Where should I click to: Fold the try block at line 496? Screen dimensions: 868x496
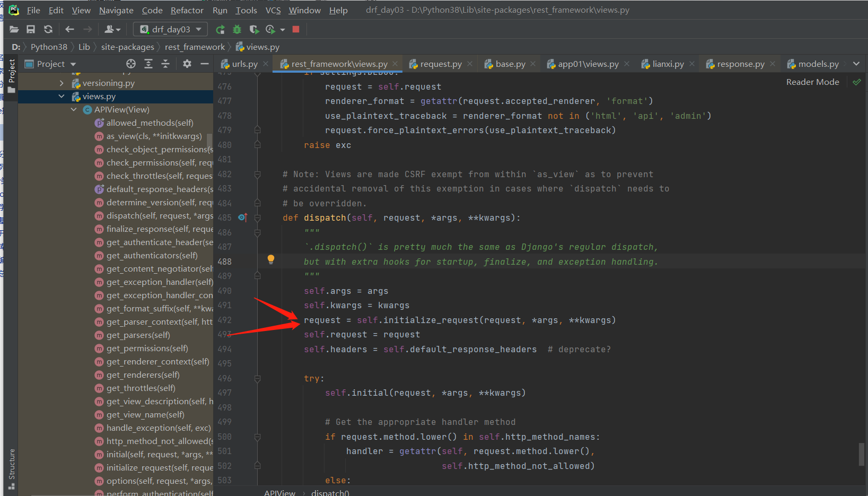point(257,379)
